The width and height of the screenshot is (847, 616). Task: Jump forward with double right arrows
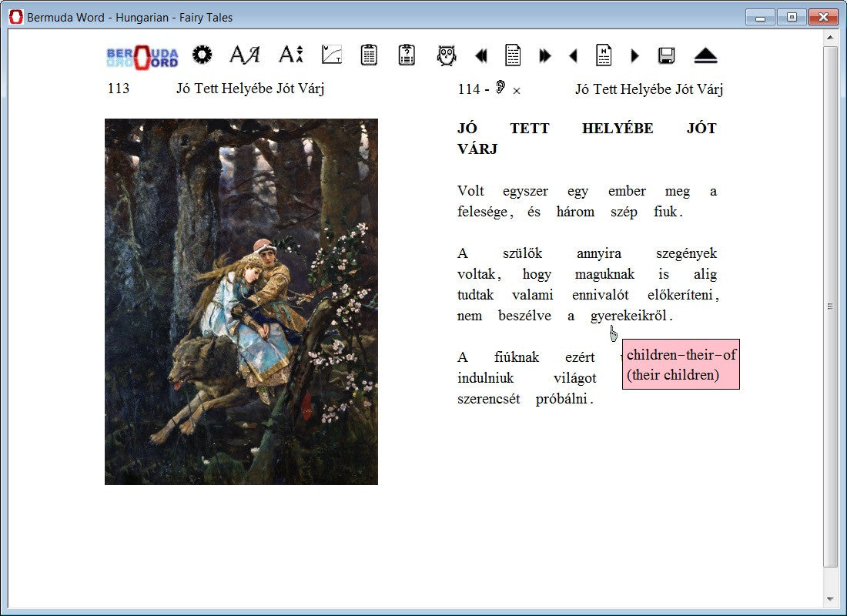tap(545, 55)
